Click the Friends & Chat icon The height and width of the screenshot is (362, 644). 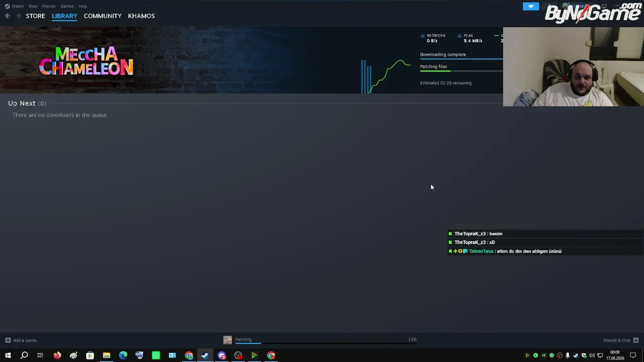[636, 340]
